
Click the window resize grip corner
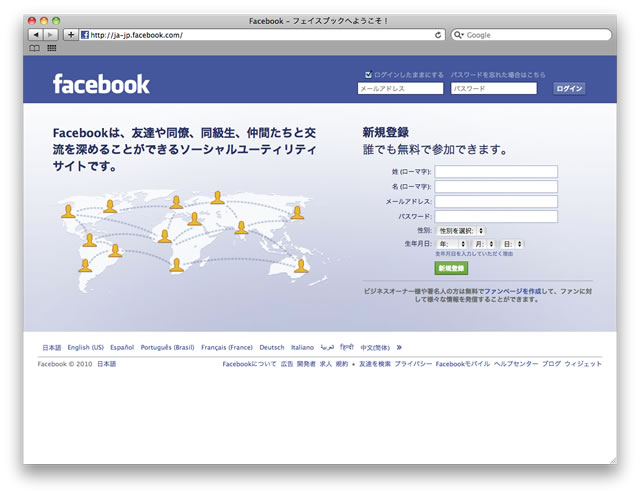(613, 460)
